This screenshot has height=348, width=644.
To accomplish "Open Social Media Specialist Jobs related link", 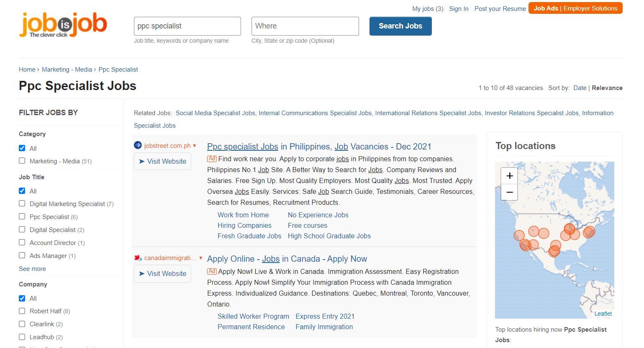I will tap(215, 113).
